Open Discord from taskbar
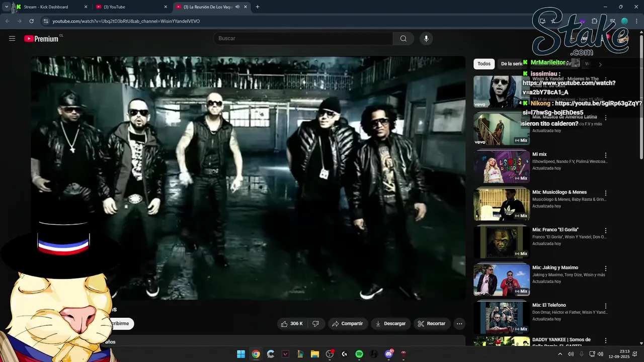 click(x=389, y=354)
